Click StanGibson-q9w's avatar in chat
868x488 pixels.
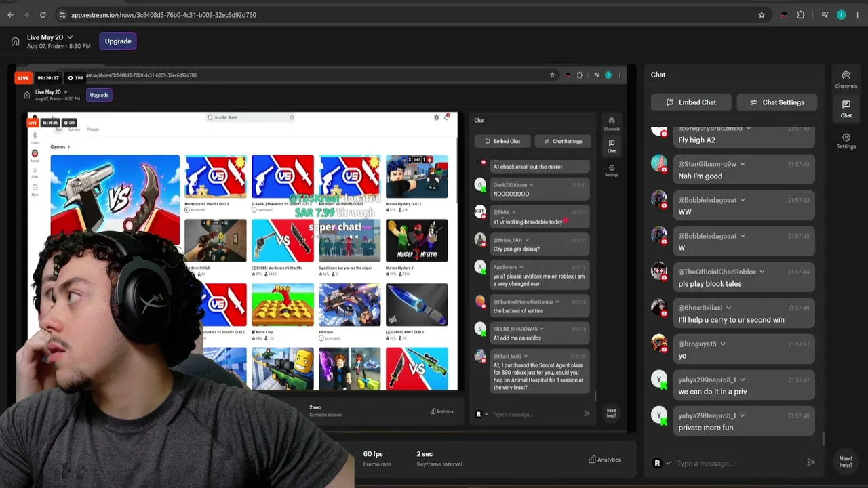[659, 163]
